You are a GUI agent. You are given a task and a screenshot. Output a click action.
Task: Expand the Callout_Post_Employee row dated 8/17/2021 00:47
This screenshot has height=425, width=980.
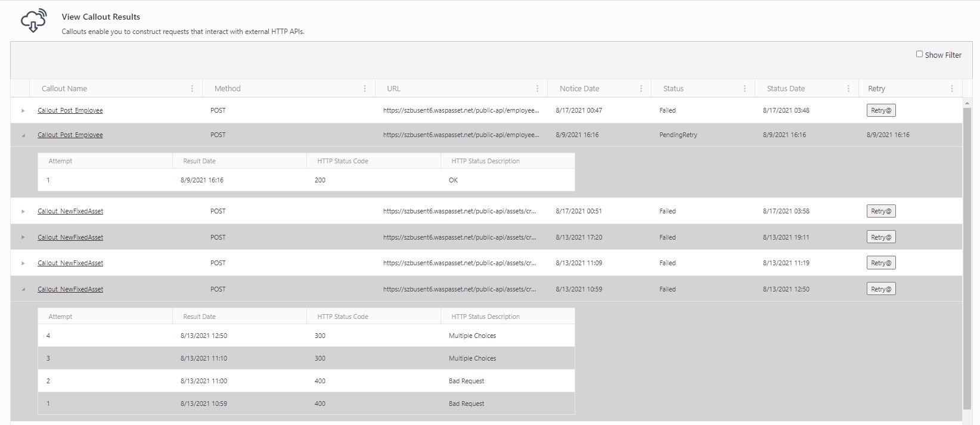(x=23, y=110)
